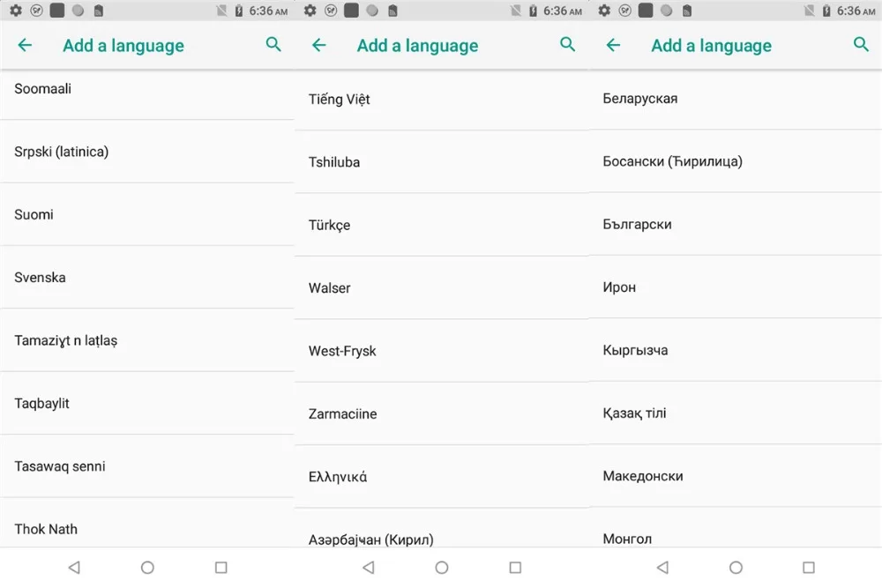Pick Азәрбајҹан (Кирил) language entry
Screen dimensions: 882x588
442,528
